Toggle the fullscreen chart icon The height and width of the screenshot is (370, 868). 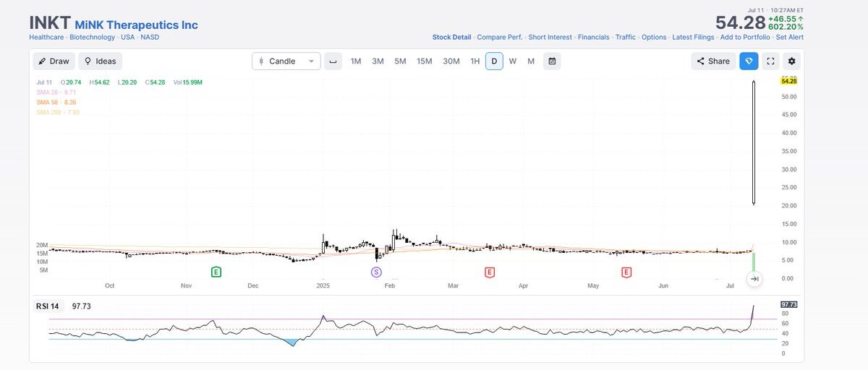click(770, 61)
